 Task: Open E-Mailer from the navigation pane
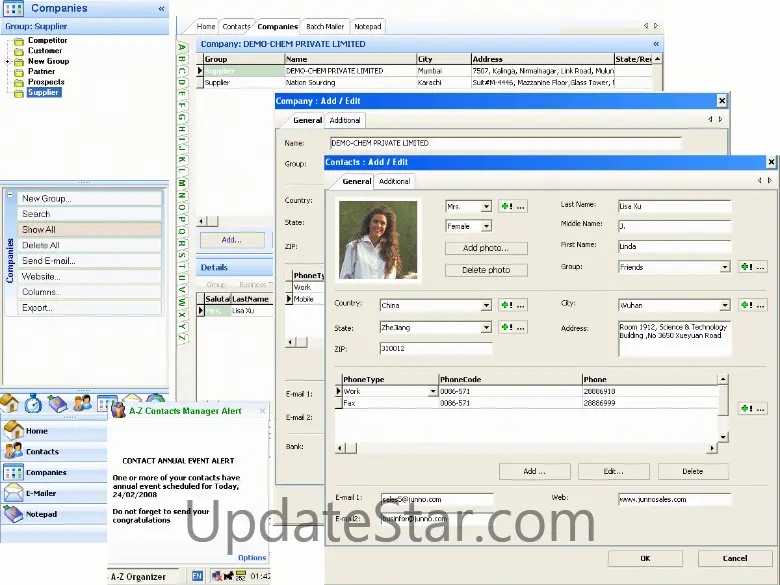(x=54, y=493)
